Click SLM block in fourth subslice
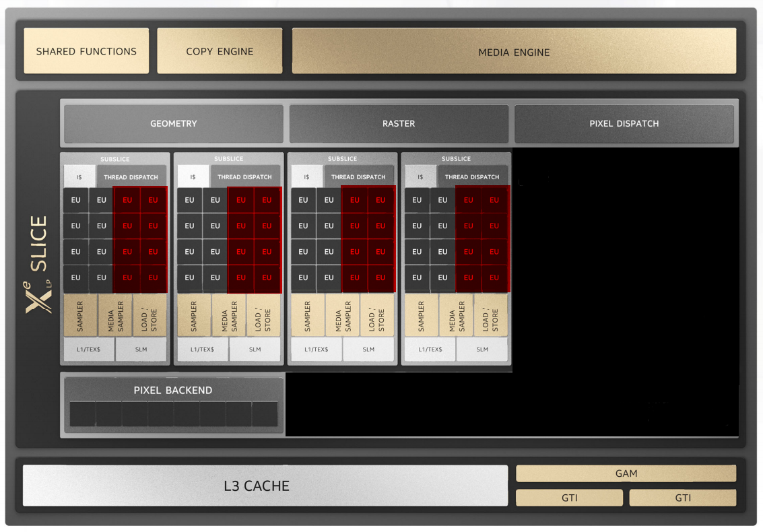 [x=482, y=349]
